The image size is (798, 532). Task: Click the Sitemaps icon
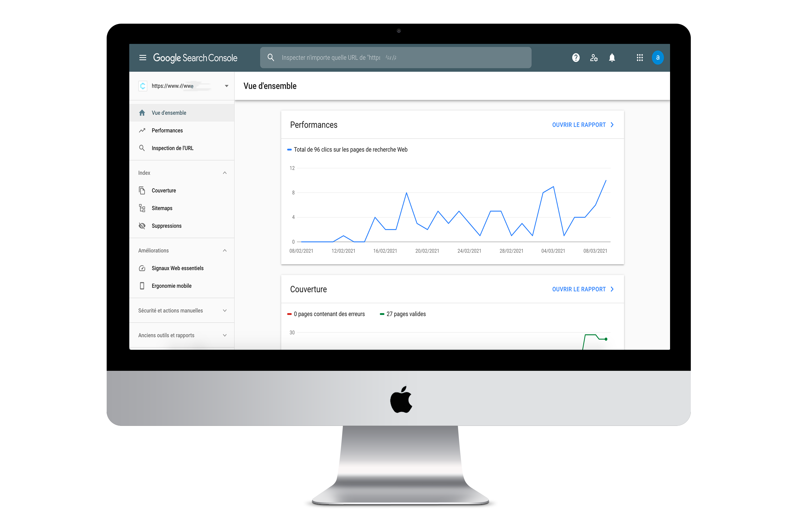[143, 208]
